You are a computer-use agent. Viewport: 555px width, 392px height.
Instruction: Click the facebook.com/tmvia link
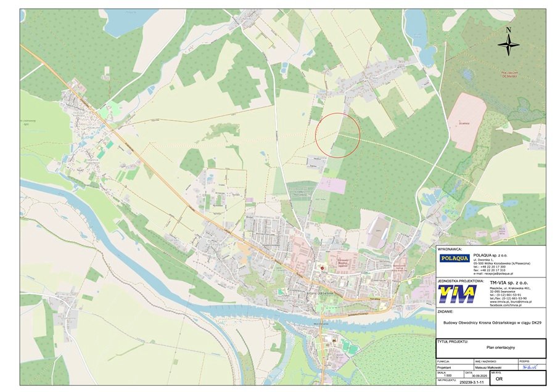pyautogui.click(x=506, y=306)
